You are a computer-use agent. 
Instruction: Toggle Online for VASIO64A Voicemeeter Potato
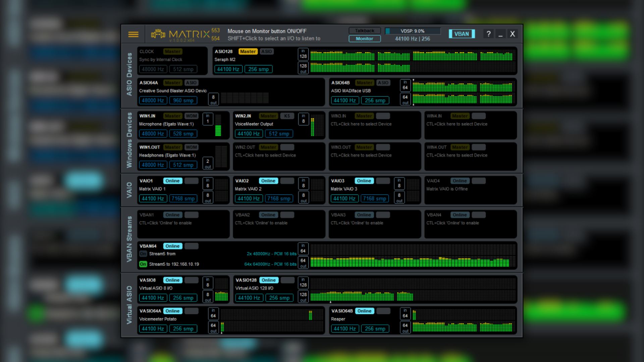[172, 311]
